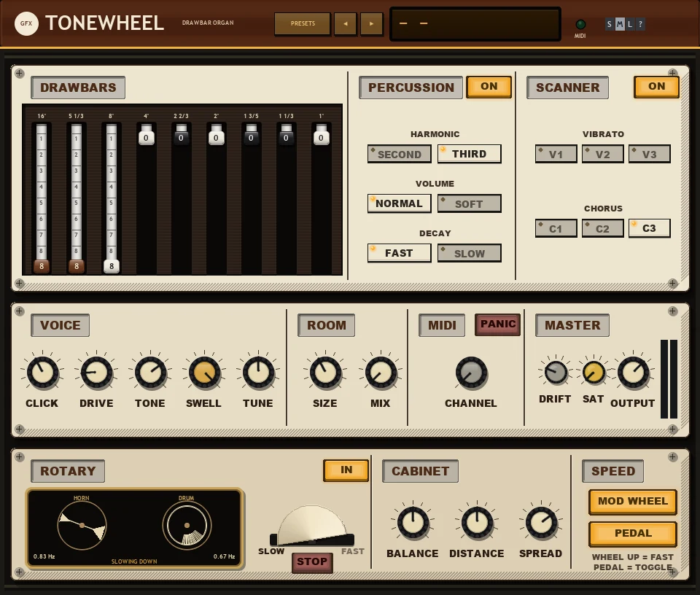
Task: Toggle Percussion ON switch
Action: click(489, 87)
